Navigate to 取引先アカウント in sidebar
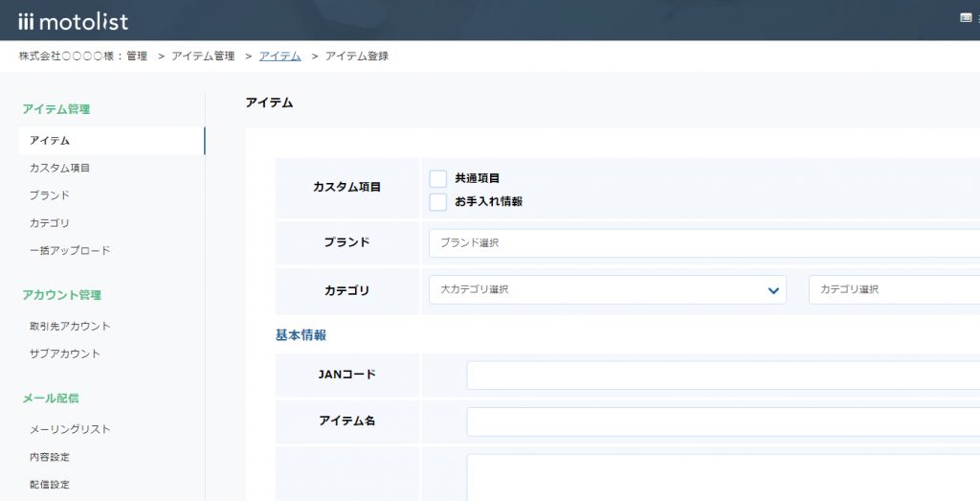 click(x=70, y=327)
